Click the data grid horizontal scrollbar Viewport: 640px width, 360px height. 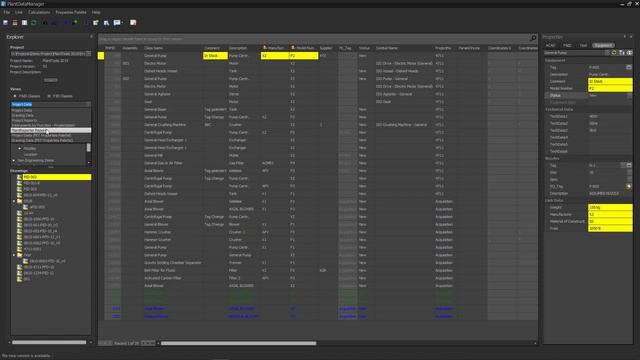pyautogui.click(x=238, y=343)
